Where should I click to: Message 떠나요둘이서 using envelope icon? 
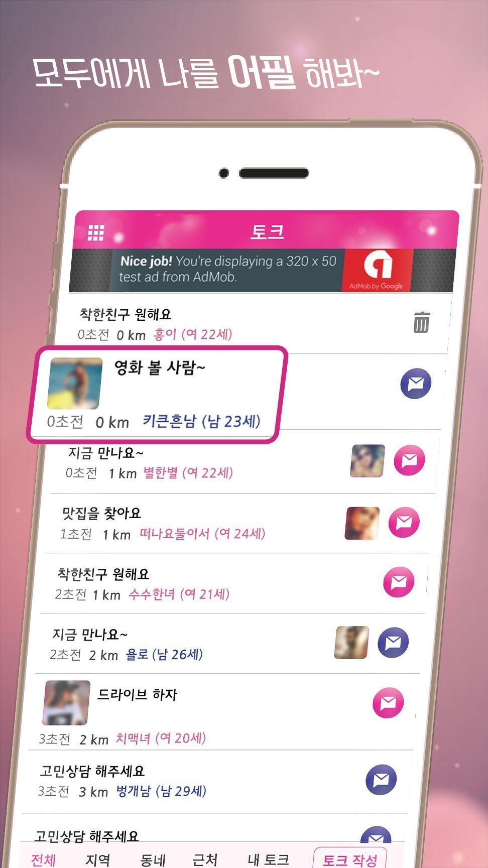point(404,522)
